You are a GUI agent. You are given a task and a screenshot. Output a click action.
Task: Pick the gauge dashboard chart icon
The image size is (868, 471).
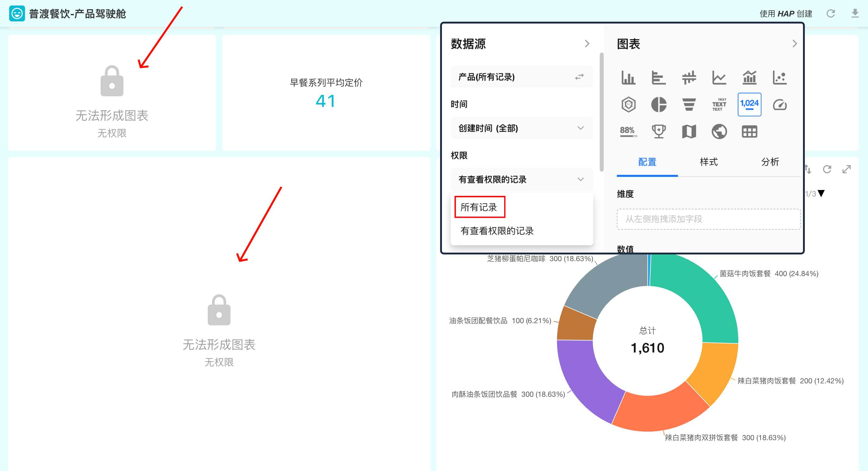[x=779, y=104]
